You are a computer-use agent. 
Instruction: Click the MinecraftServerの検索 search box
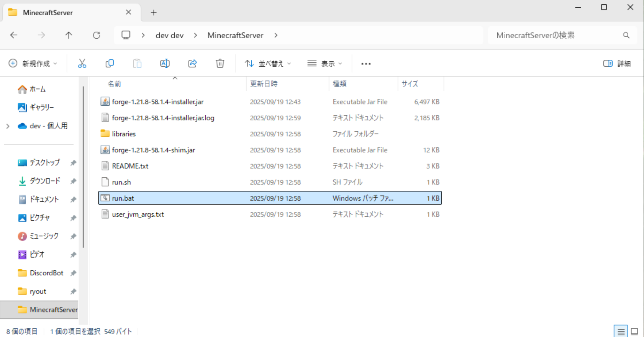(x=556, y=35)
